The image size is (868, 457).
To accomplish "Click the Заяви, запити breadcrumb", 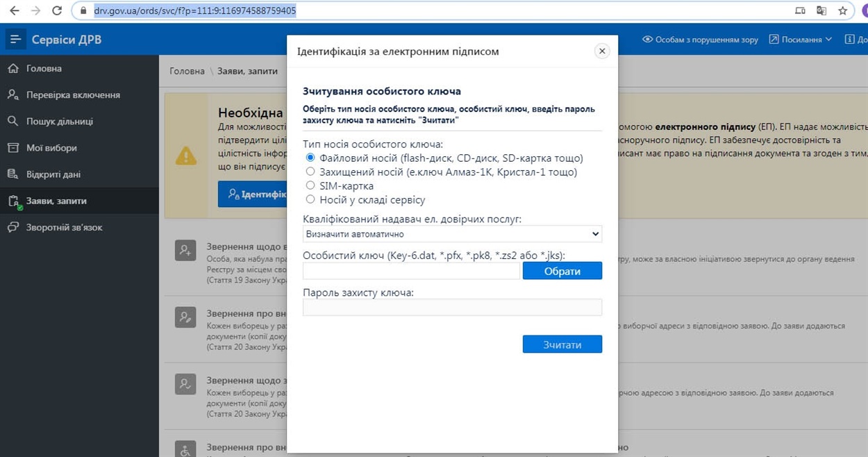I will (247, 71).
